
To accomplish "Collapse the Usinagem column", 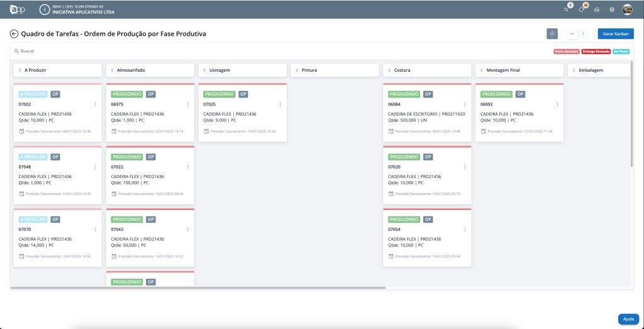I will pyautogui.click(x=204, y=70).
